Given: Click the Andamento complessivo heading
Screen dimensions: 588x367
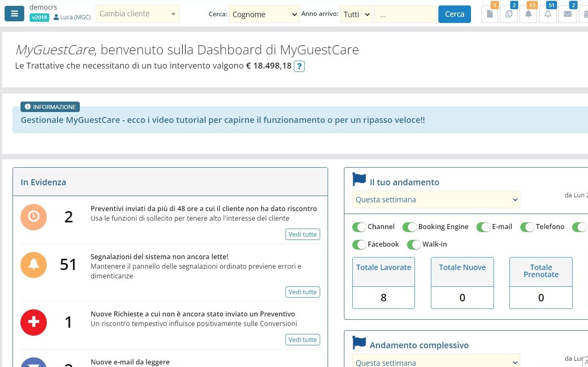Looking at the screenshot, I should coord(419,345).
